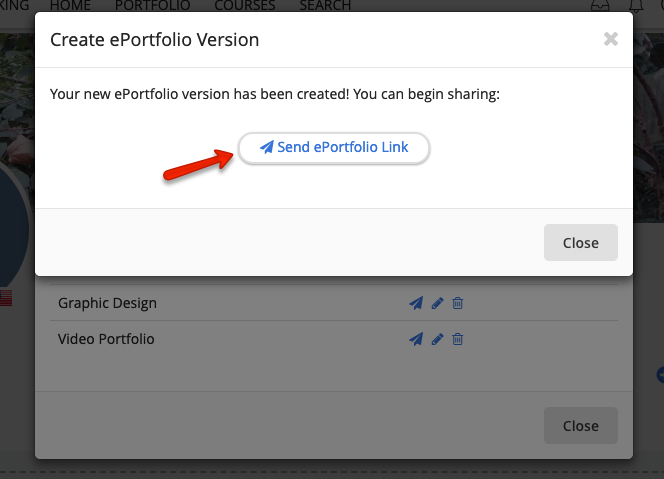Click the Close button in the background versions dialog
This screenshot has width=664, height=479.
[x=581, y=426]
